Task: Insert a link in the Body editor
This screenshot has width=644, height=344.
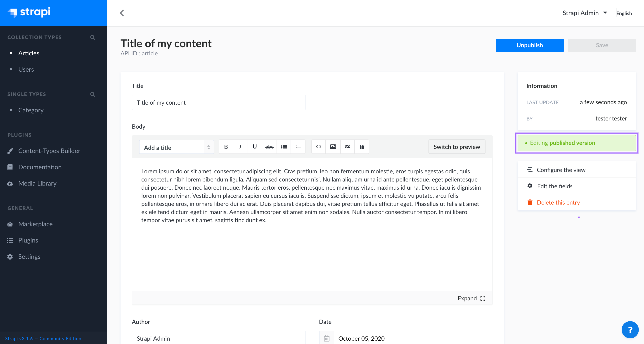Action: (x=347, y=147)
